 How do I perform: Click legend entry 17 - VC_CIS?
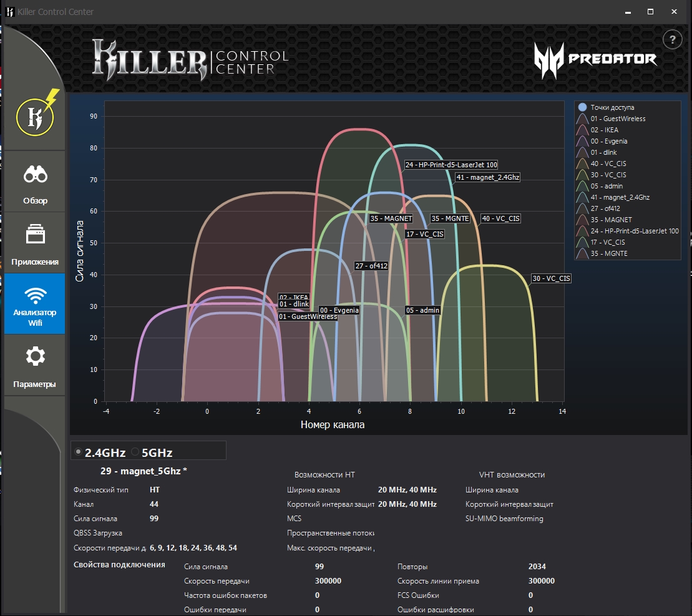(607, 242)
